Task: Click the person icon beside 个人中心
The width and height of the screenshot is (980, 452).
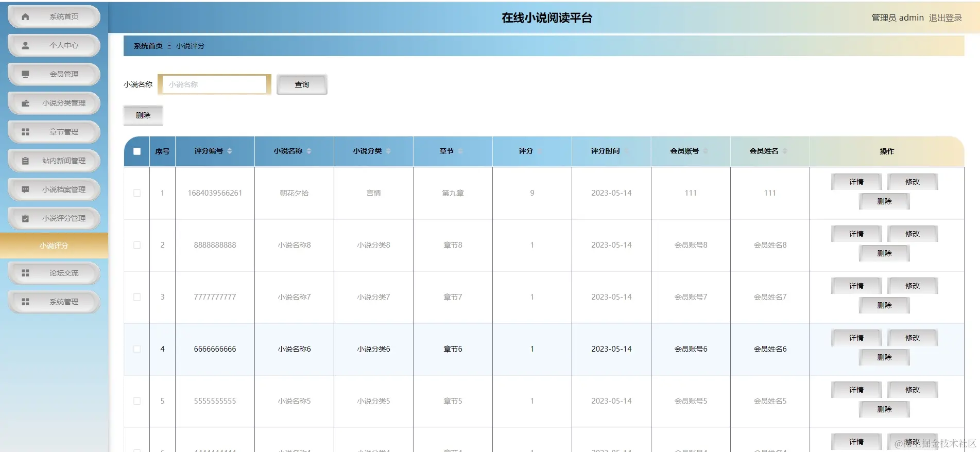Action: 25,45
